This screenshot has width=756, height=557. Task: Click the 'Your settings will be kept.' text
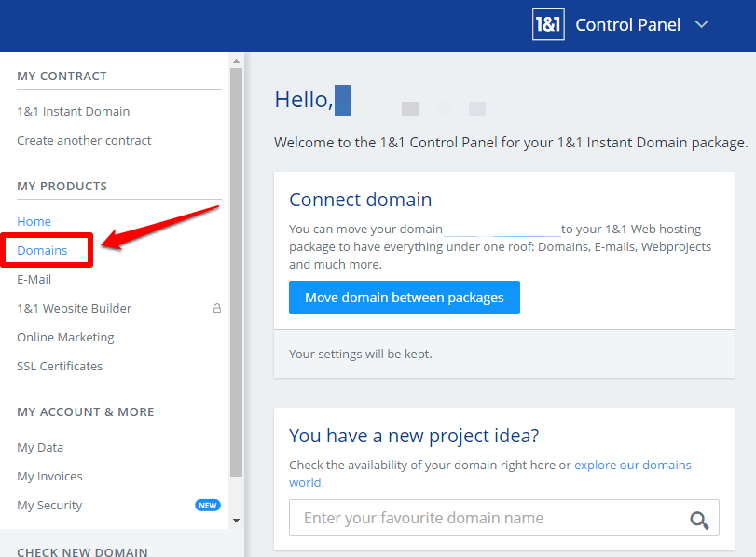point(360,354)
